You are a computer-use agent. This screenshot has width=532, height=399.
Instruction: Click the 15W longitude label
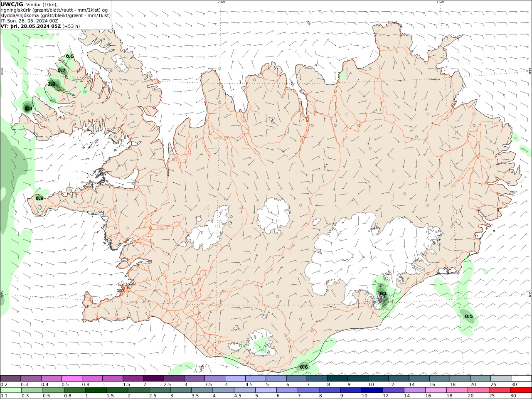tap(440, 2)
